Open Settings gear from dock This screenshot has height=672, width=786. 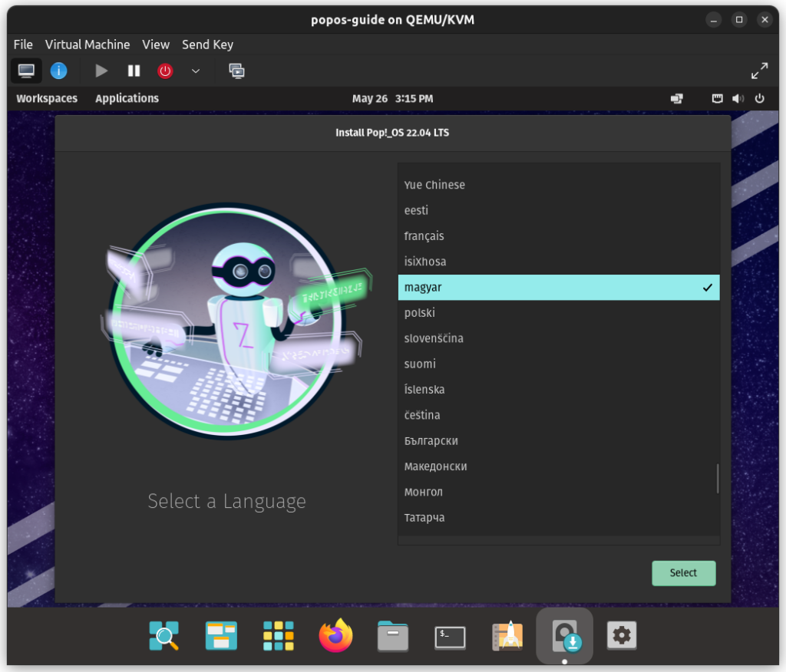pyautogui.click(x=622, y=635)
